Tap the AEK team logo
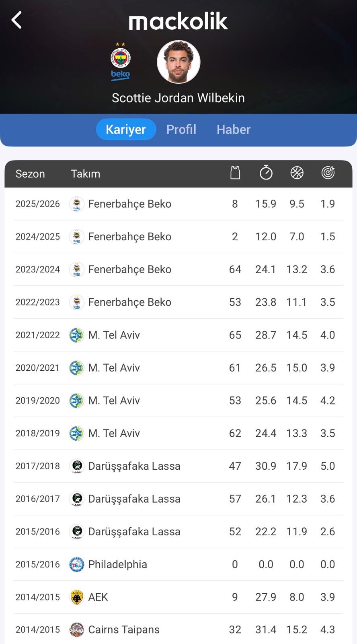The image size is (357, 644). click(76, 597)
